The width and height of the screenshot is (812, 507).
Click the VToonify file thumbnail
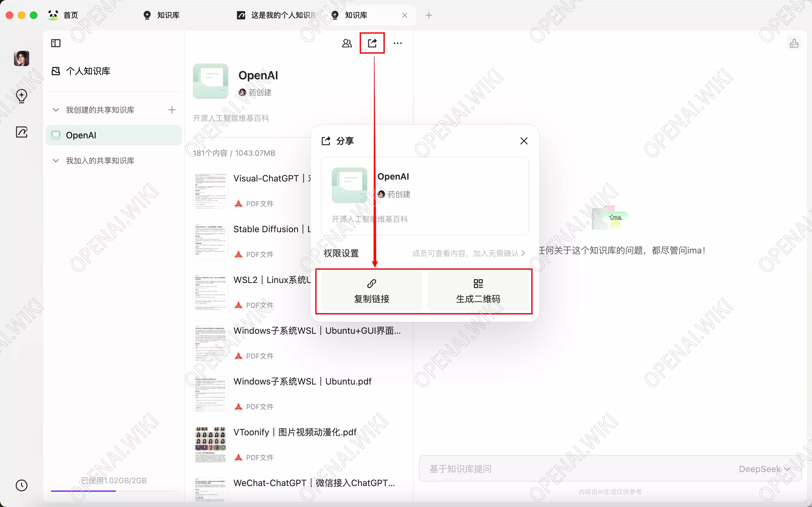pyautogui.click(x=211, y=444)
